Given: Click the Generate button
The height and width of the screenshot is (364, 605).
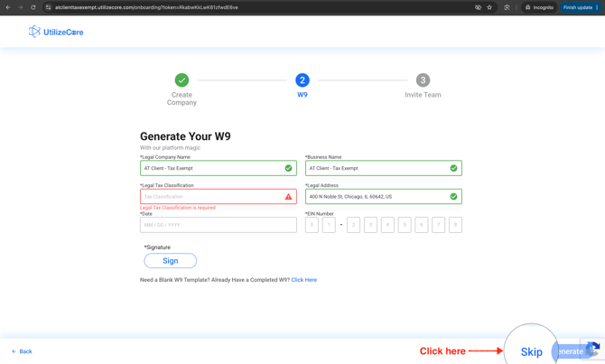Looking at the screenshot, I should [571, 351].
